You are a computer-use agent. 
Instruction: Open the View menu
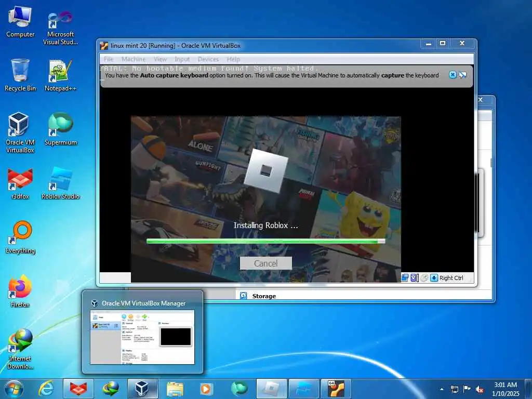pos(160,59)
